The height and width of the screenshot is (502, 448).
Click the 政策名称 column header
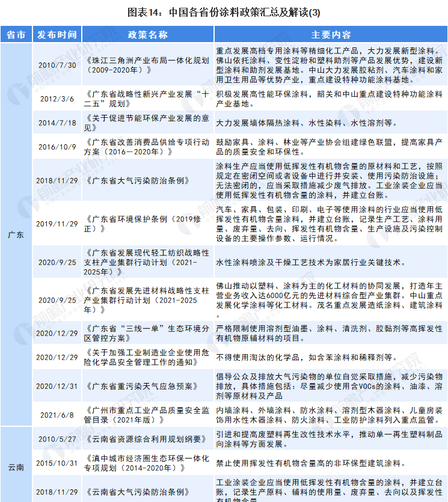[x=147, y=34]
